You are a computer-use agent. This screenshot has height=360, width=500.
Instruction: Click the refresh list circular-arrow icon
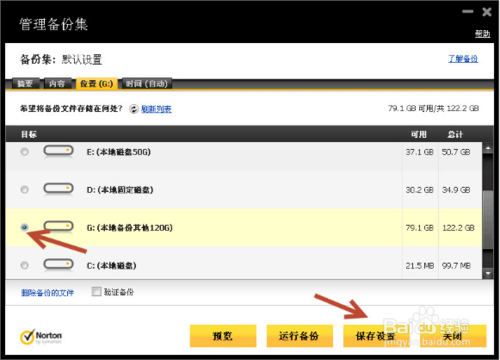point(133,109)
